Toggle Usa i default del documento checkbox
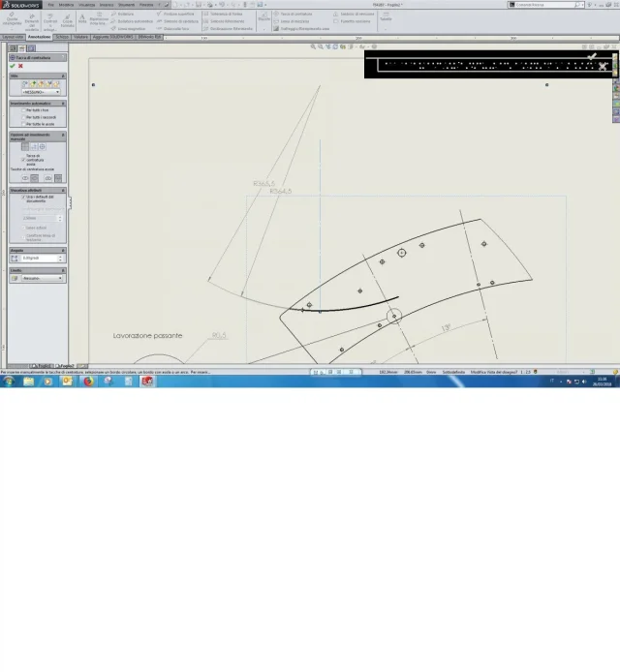The width and height of the screenshot is (620, 672). pos(24,198)
